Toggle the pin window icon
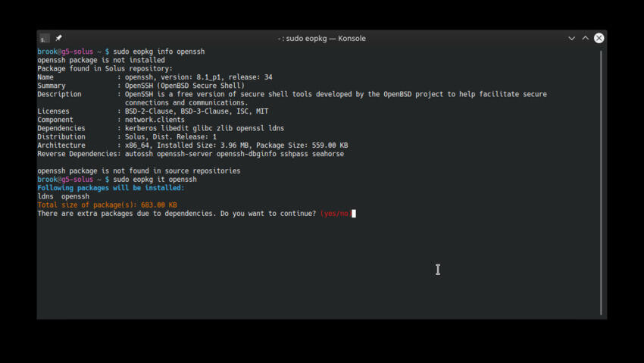The width and height of the screenshot is (644, 363). [59, 38]
